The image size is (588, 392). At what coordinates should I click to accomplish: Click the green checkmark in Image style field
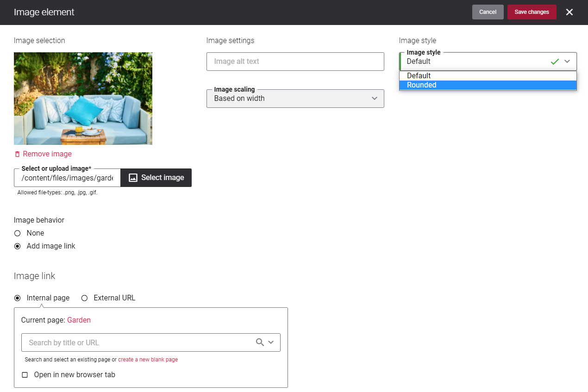coord(555,62)
